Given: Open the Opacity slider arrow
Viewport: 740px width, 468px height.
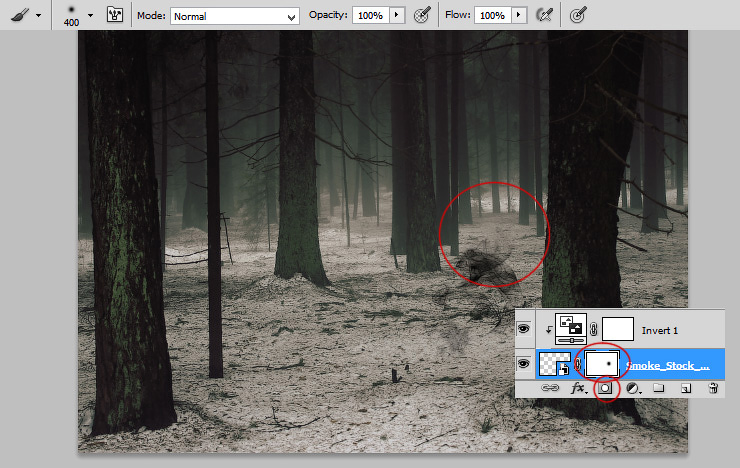Looking at the screenshot, I should (396, 15).
